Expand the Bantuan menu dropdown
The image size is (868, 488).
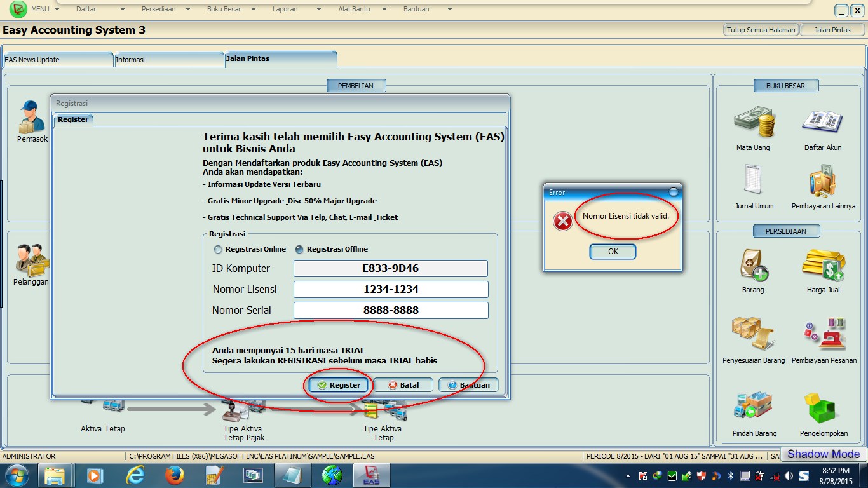pyautogui.click(x=449, y=10)
